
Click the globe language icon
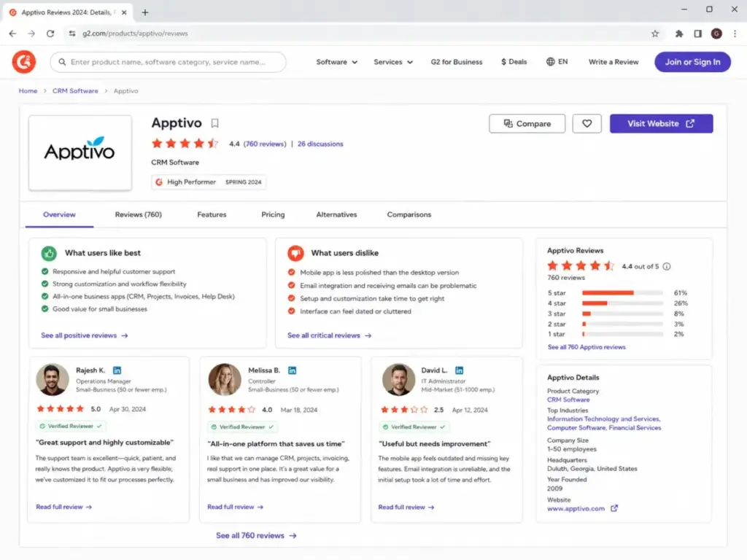550,62
